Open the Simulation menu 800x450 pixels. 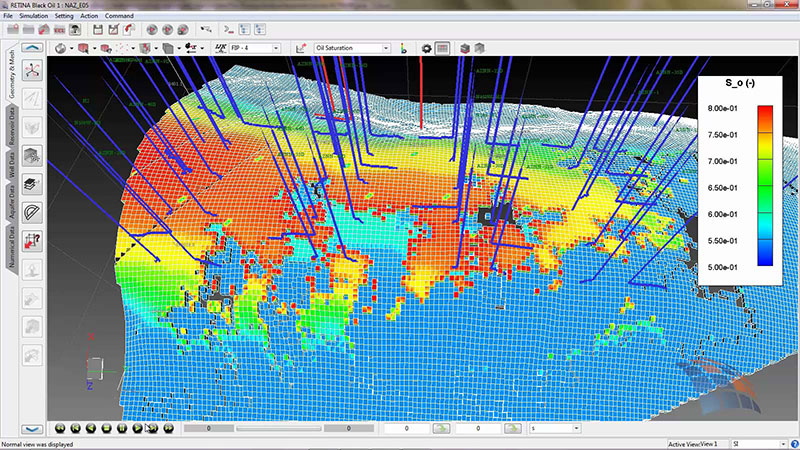pyautogui.click(x=34, y=17)
